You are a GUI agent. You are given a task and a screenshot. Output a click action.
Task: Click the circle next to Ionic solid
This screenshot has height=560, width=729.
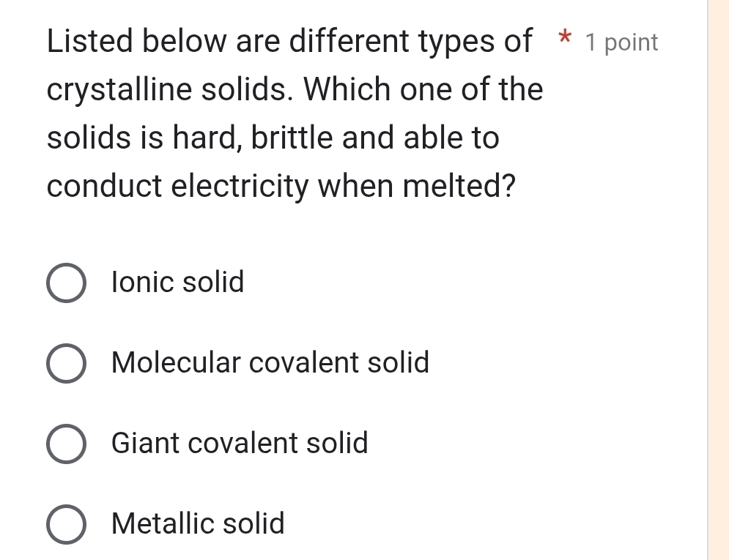(x=66, y=283)
